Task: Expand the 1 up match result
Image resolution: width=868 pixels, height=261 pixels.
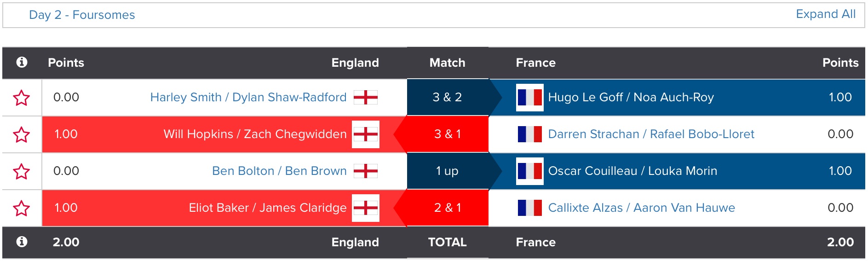Action: [447, 171]
